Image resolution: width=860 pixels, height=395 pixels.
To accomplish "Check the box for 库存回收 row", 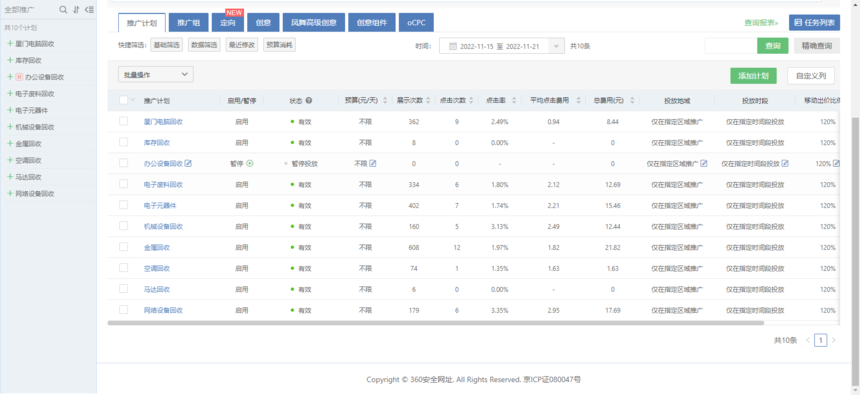I will 123,142.
